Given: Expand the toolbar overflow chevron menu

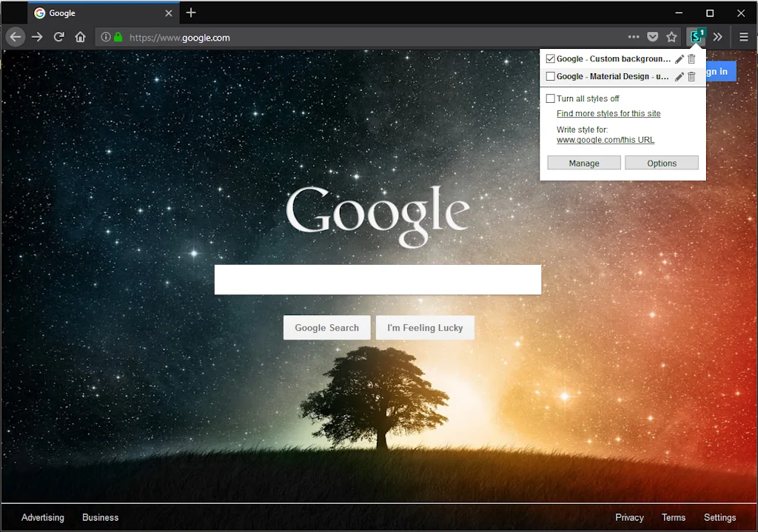Looking at the screenshot, I should (x=717, y=37).
